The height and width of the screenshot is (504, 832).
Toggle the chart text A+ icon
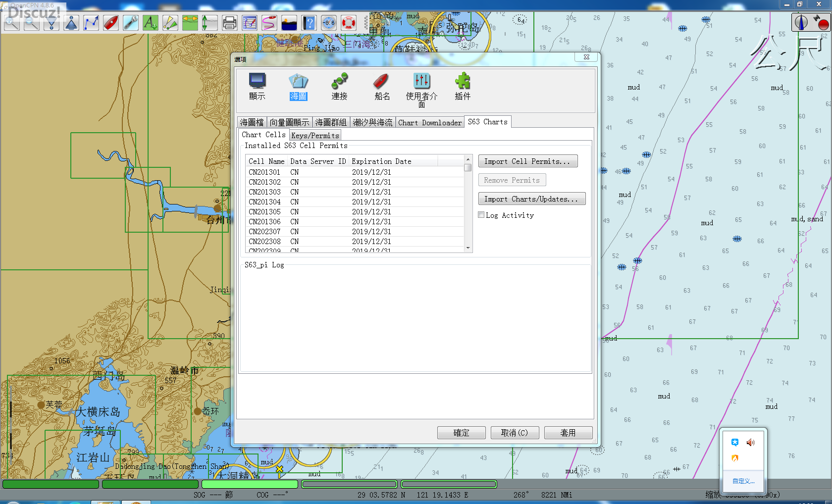pos(151,23)
